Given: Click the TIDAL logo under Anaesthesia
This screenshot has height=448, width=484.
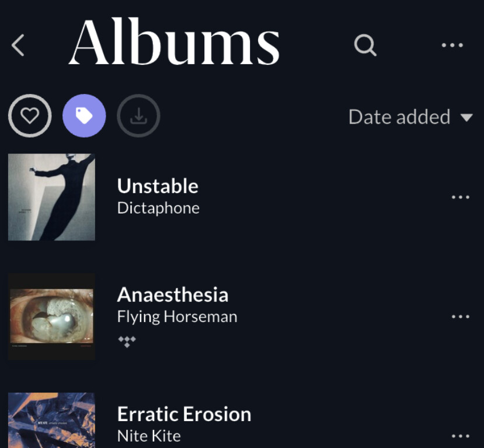Looking at the screenshot, I should pyautogui.click(x=127, y=341).
